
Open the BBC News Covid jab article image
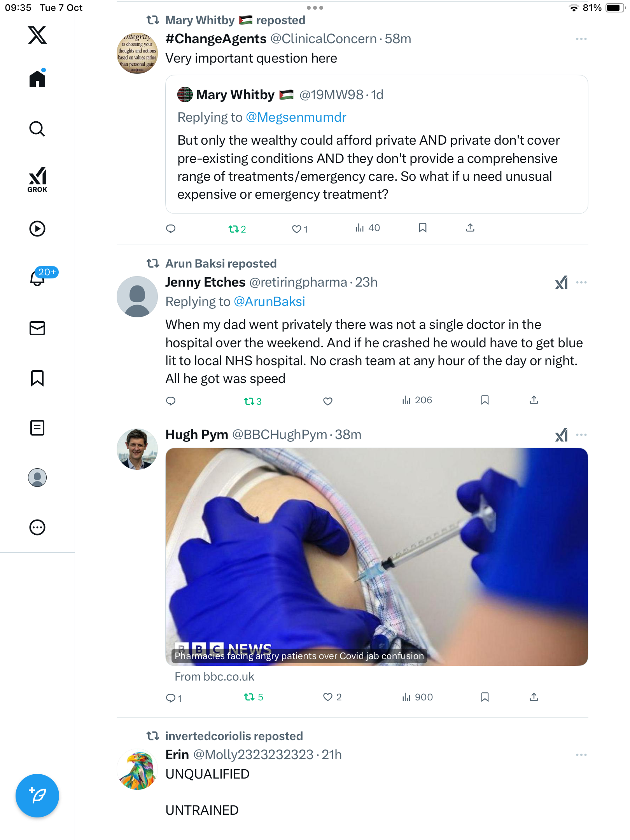pyautogui.click(x=376, y=556)
